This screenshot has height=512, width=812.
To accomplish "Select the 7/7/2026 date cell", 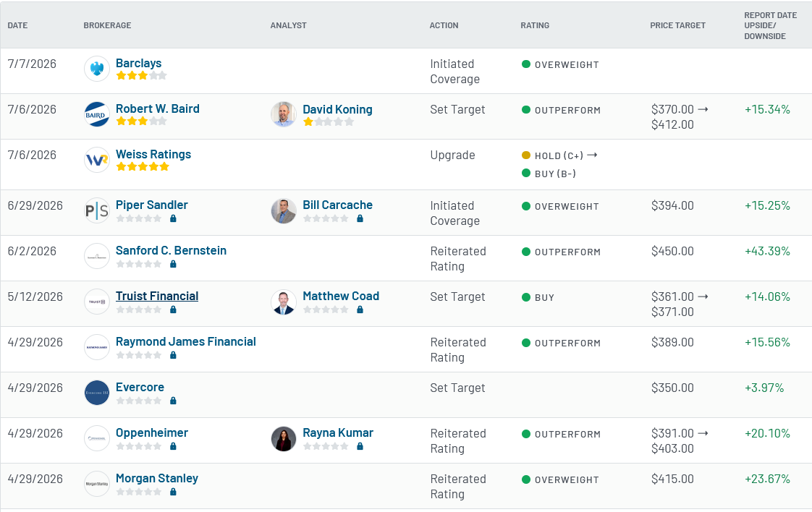I will (x=32, y=64).
